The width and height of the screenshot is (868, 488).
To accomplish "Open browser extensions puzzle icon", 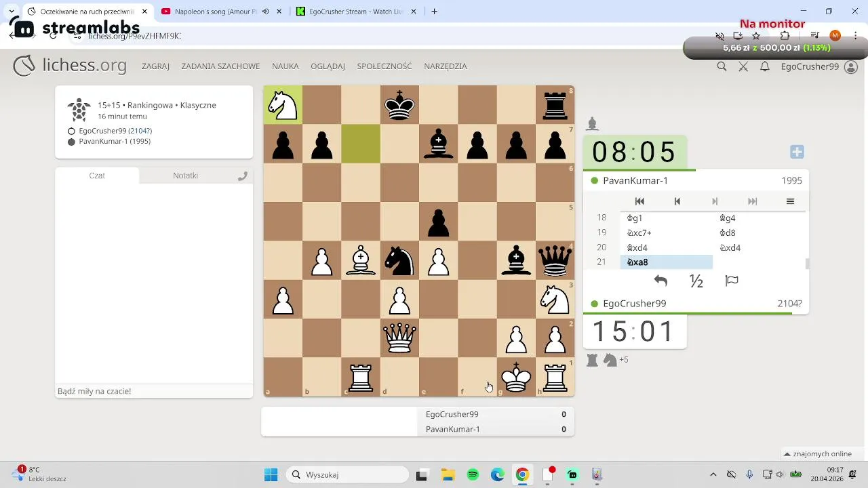I will (785, 36).
